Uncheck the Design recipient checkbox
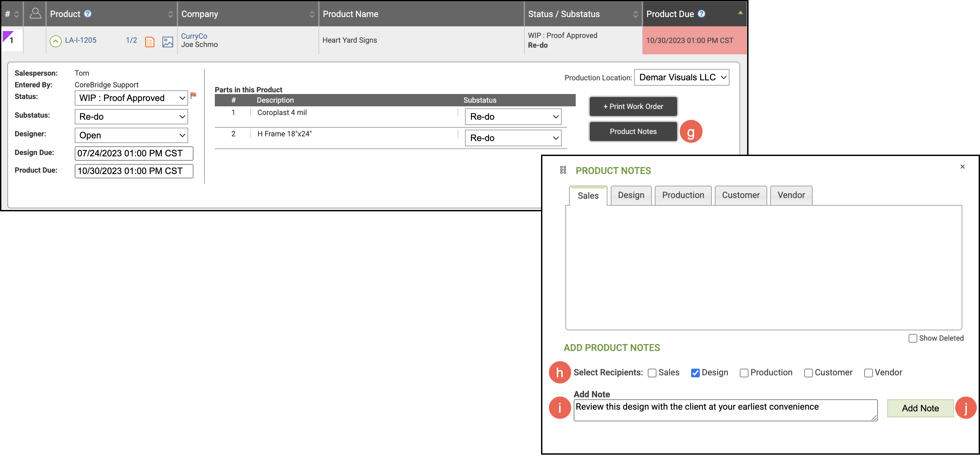The image size is (980, 458). 695,373
